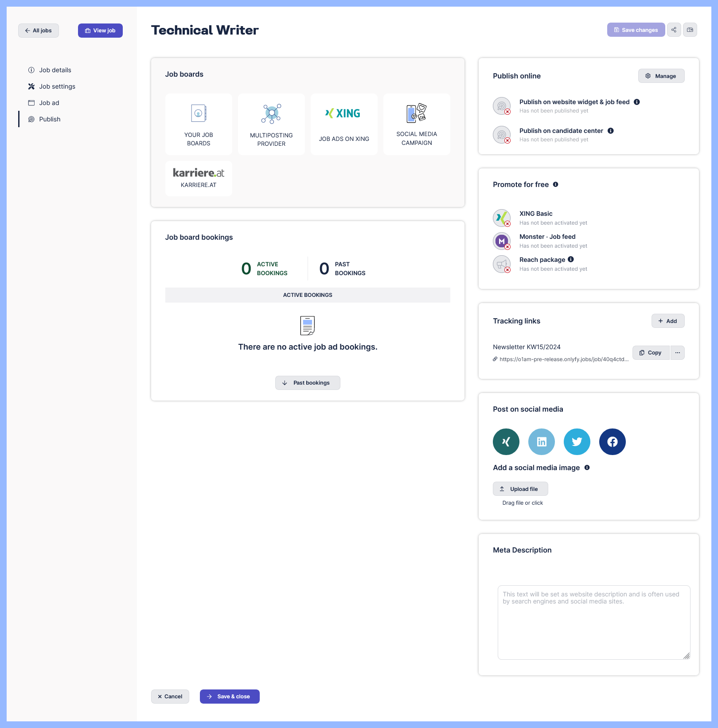
Task: Post job on XING social icon
Action: [506, 442]
